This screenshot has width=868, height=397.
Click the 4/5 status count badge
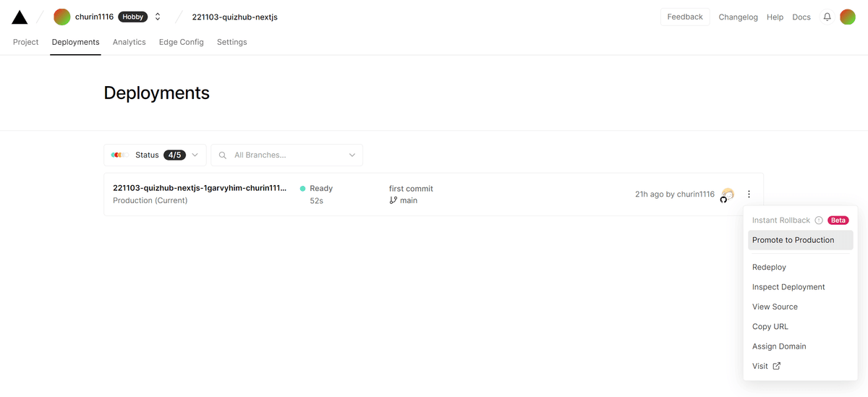174,155
